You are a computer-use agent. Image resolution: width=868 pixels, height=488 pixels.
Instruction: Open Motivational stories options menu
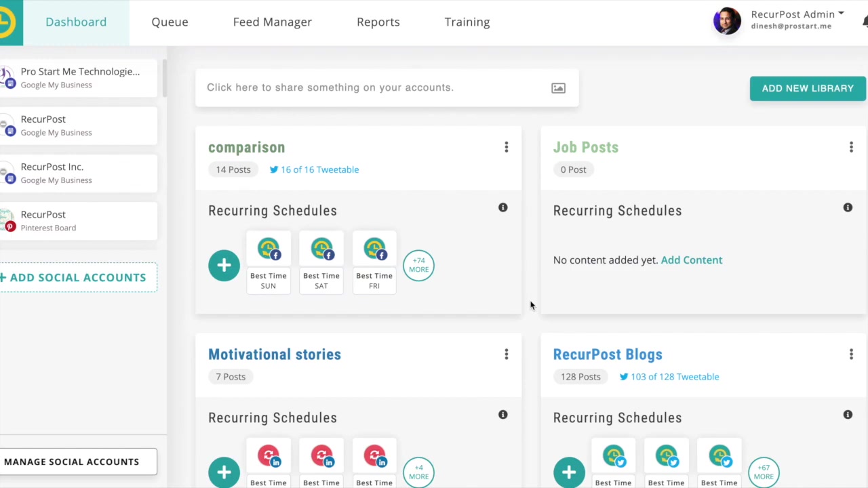(x=506, y=354)
